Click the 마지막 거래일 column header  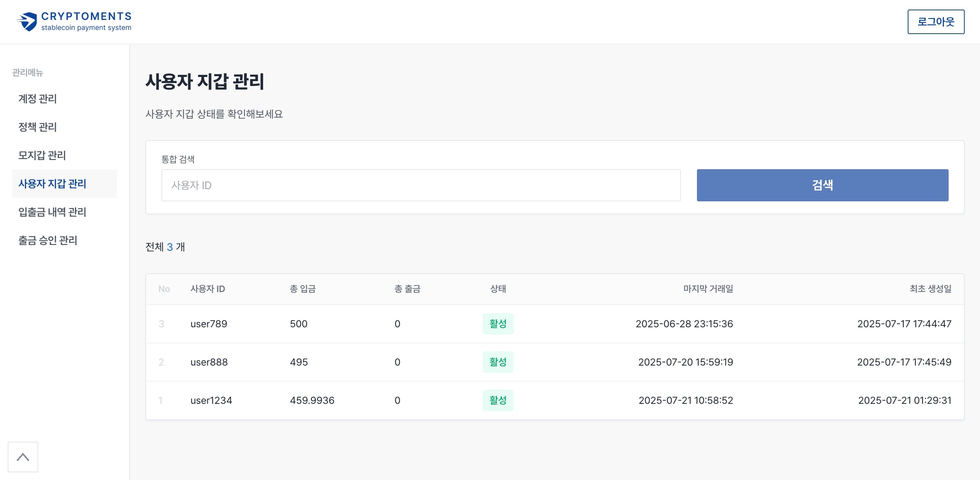(x=708, y=289)
